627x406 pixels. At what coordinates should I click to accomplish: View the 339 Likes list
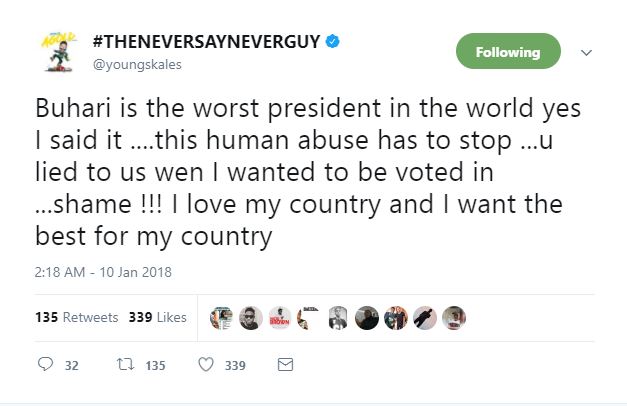158,317
